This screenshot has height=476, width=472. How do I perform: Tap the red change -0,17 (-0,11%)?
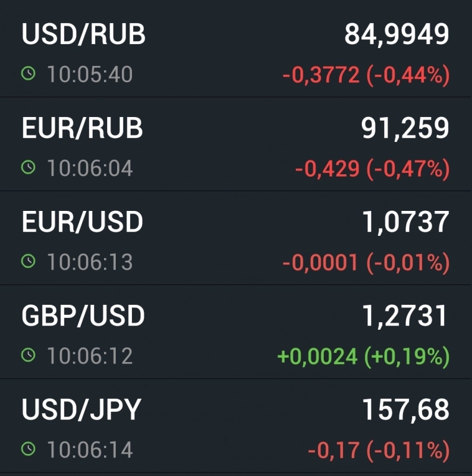click(378, 450)
